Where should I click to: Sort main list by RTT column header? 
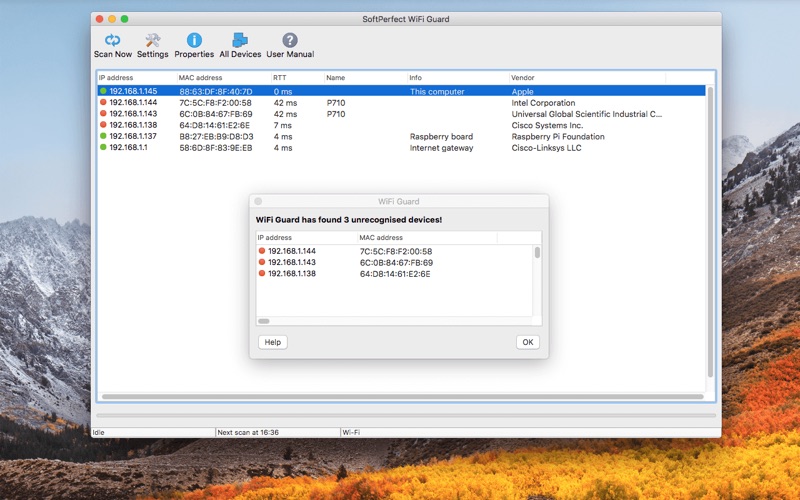[x=297, y=77]
